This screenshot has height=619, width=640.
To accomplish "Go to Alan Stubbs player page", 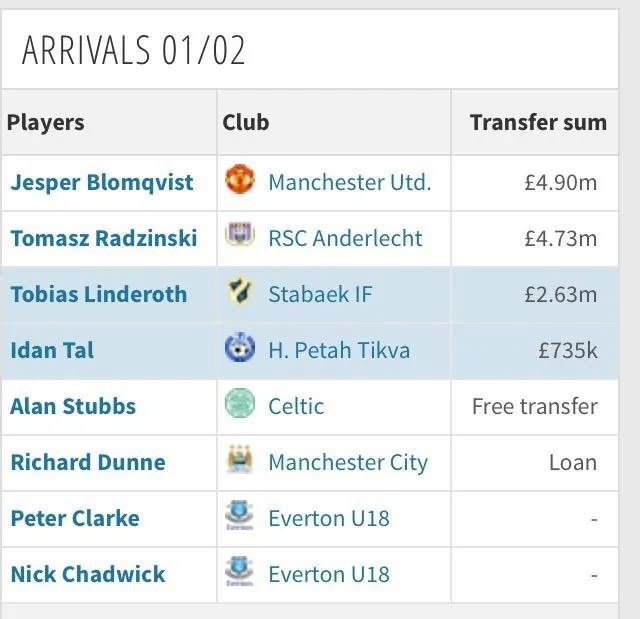I will point(73,407).
